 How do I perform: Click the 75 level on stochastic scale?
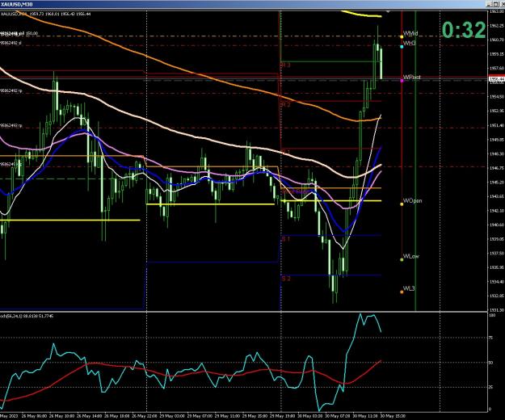(x=490, y=338)
